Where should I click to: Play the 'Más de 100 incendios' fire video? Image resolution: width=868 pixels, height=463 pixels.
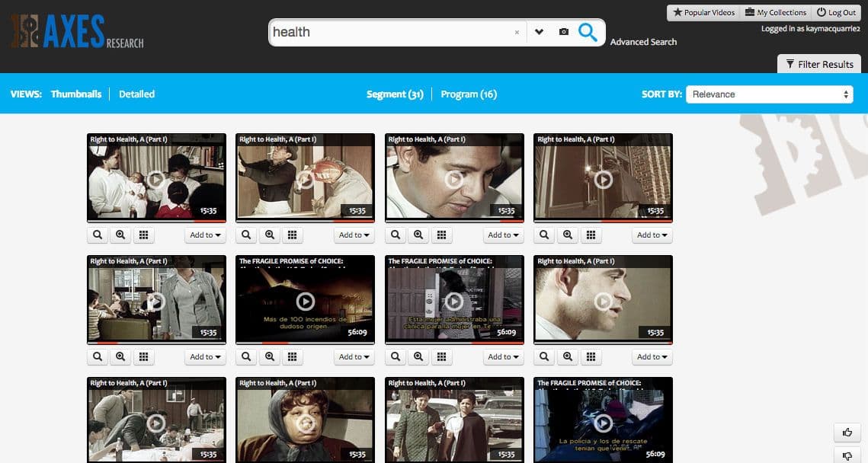click(x=305, y=301)
